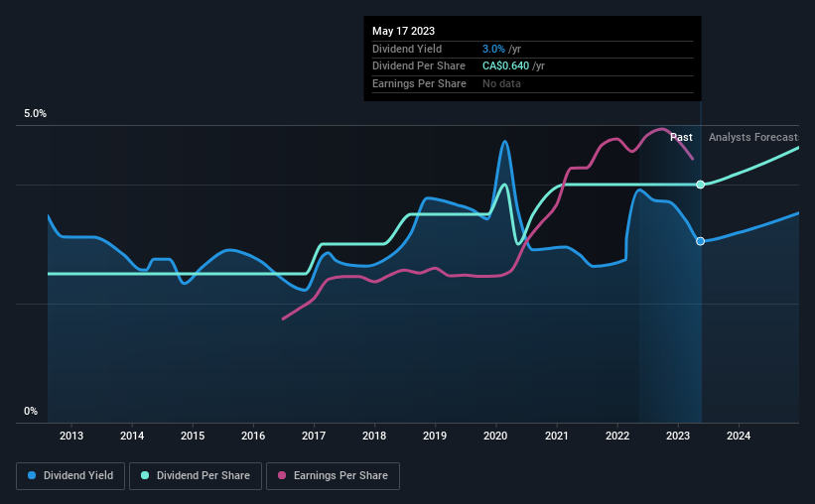Image resolution: width=815 pixels, height=504 pixels.
Task: Toggle the Dividend Yield legend button
Action: click(70, 476)
